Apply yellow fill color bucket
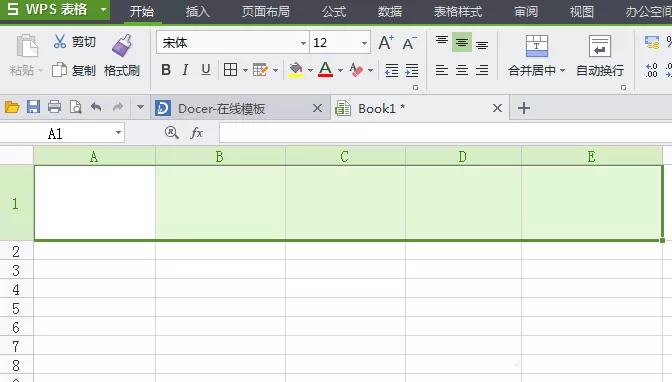This screenshot has height=382, width=672. (296, 69)
